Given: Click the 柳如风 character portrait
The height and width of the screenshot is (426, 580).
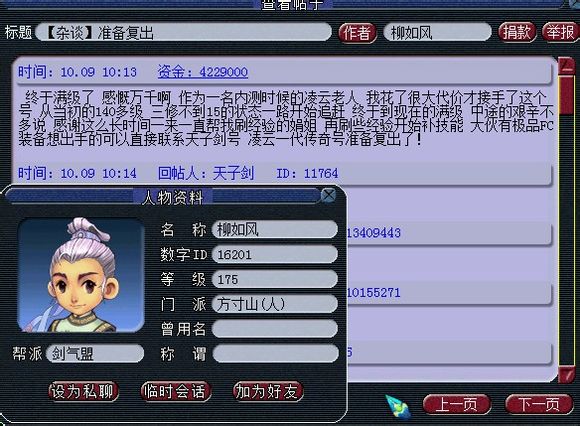Looking at the screenshot, I should pos(81,275).
